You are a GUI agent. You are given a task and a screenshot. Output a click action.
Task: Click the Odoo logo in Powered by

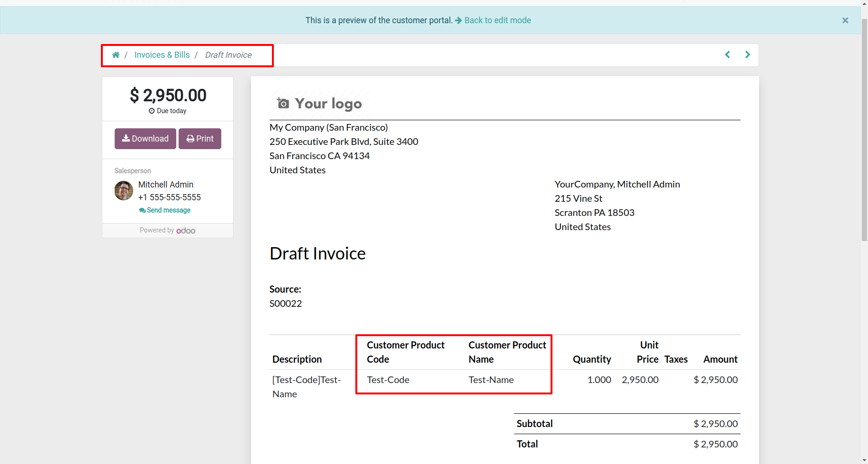click(186, 231)
